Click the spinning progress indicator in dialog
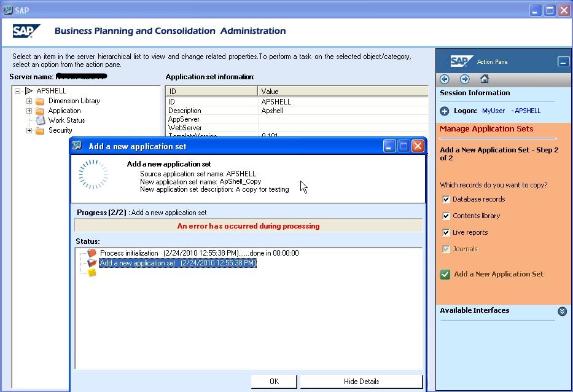Screen dimensions: 573x392 (x=93, y=174)
